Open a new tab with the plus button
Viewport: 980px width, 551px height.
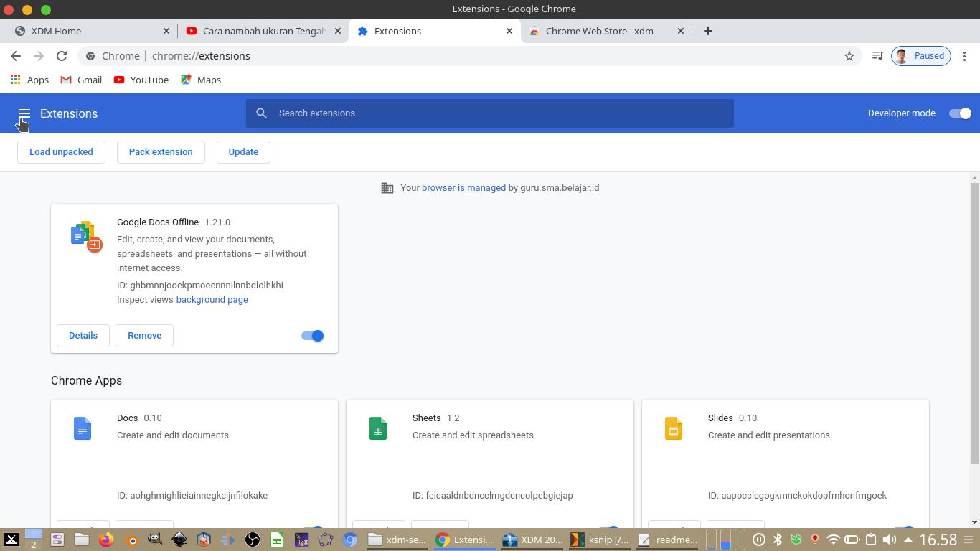708,31
